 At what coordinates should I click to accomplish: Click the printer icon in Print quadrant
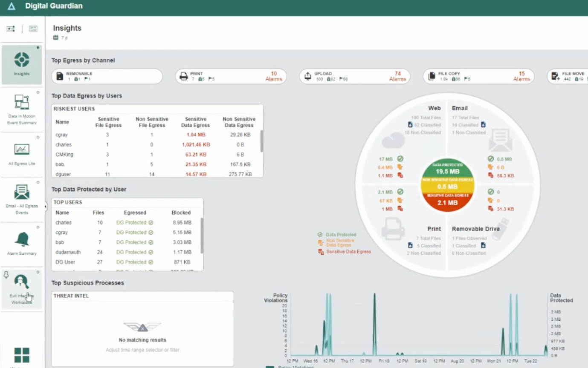click(x=393, y=229)
